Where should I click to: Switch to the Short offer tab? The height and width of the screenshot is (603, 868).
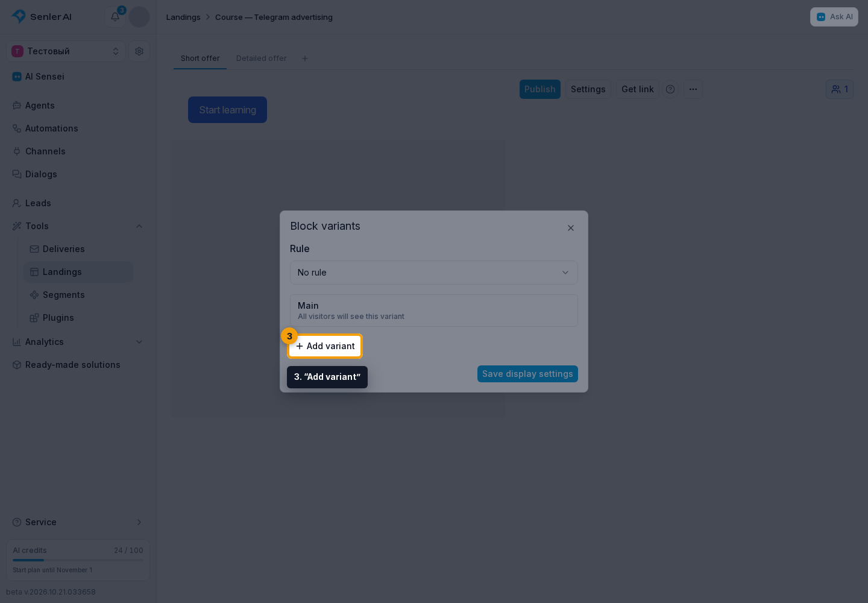(200, 58)
